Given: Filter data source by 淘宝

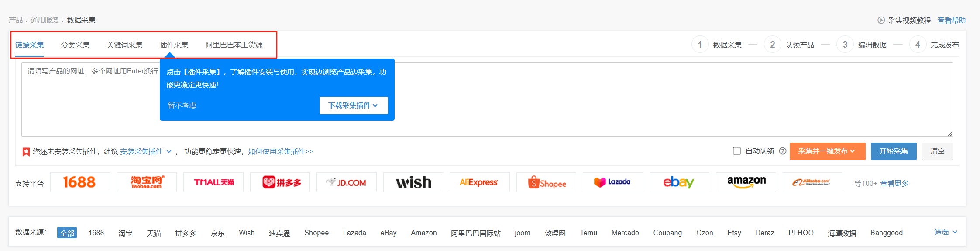Looking at the screenshot, I should pyautogui.click(x=125, y=233).
